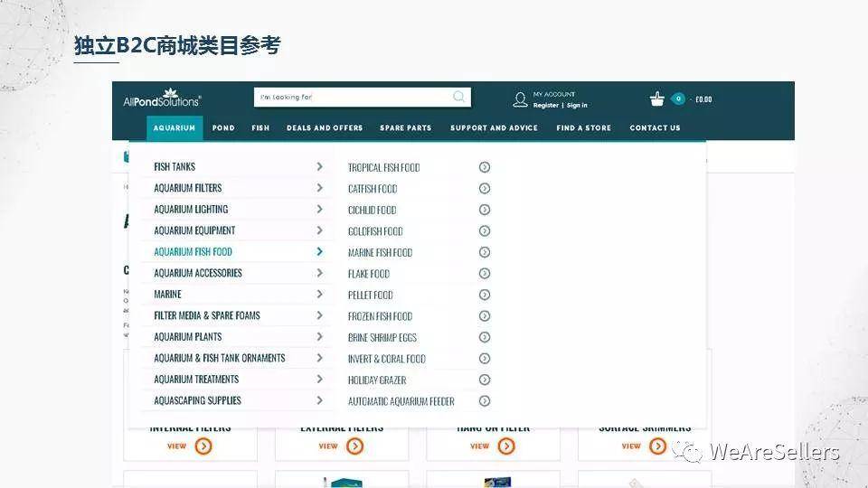Expand Fish Tanks submenu chevron
This screenshot has height=488, width=868.
click(x=319, y=166)
